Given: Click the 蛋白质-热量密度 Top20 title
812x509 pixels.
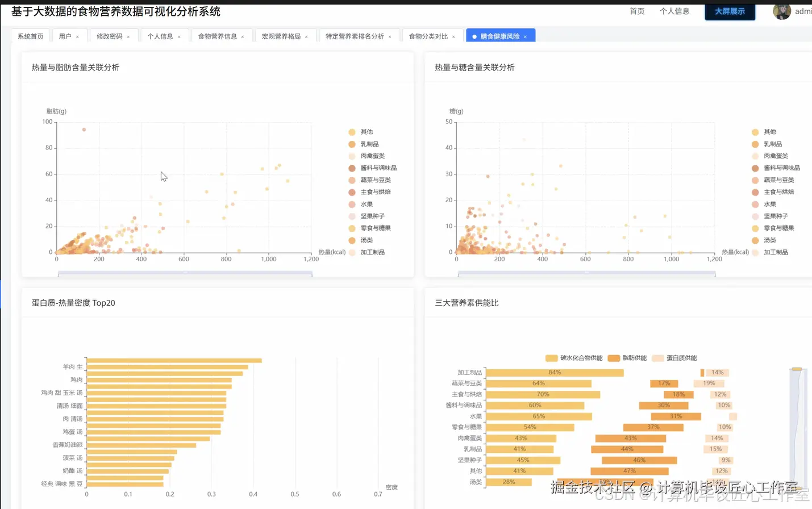Looking at the screenshot, I should 73,303.
